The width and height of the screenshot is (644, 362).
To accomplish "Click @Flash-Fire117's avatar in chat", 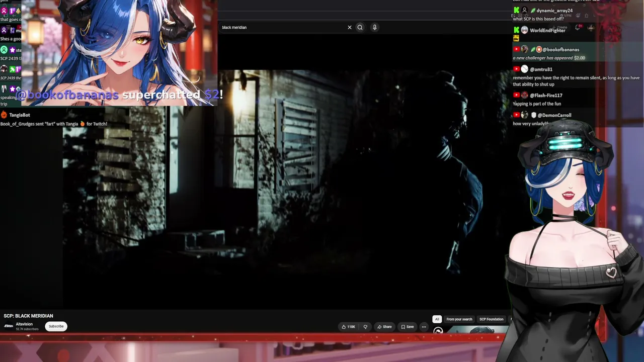I will (525, 95).
